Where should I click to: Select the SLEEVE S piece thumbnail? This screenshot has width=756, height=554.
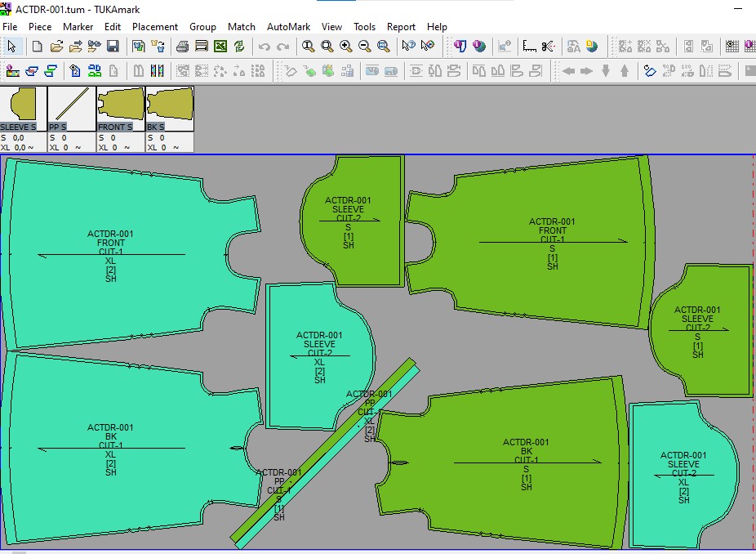coord(23,105)
